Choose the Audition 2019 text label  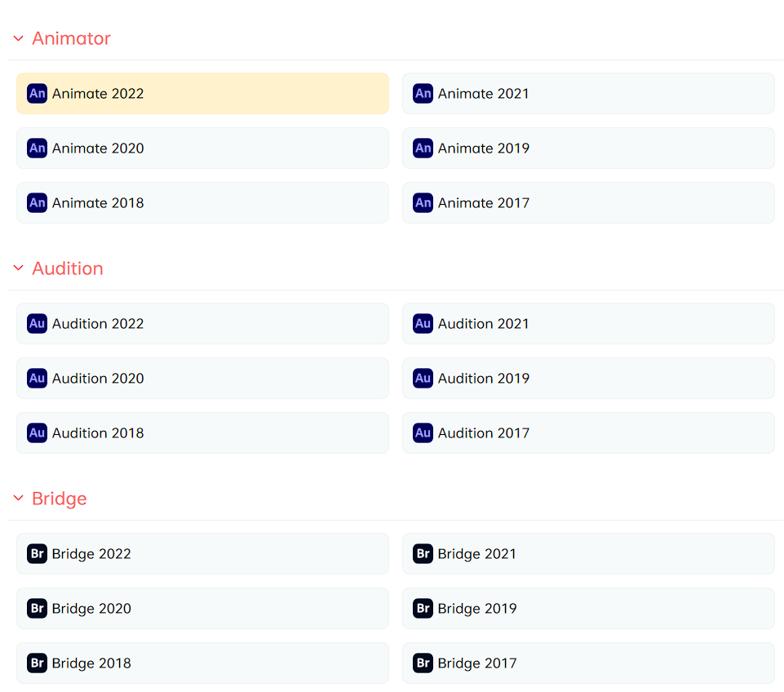[484, 378]
